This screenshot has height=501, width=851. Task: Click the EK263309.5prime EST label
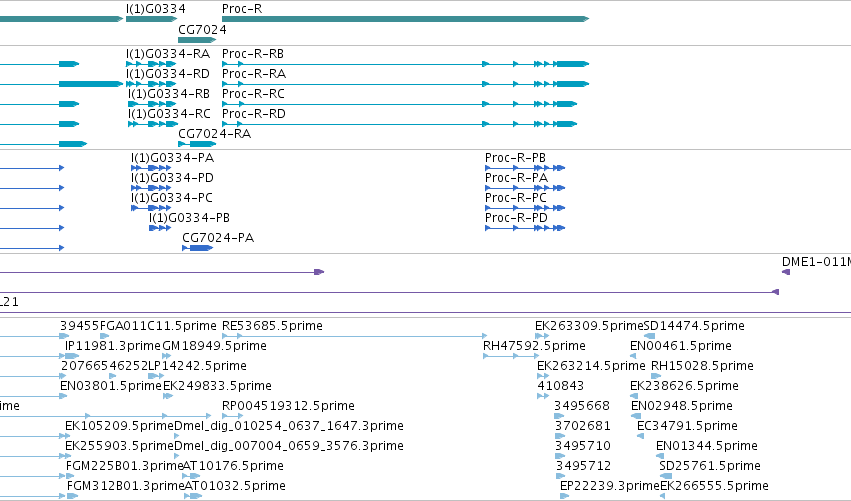pyautogui.click(x=589, y=326)
